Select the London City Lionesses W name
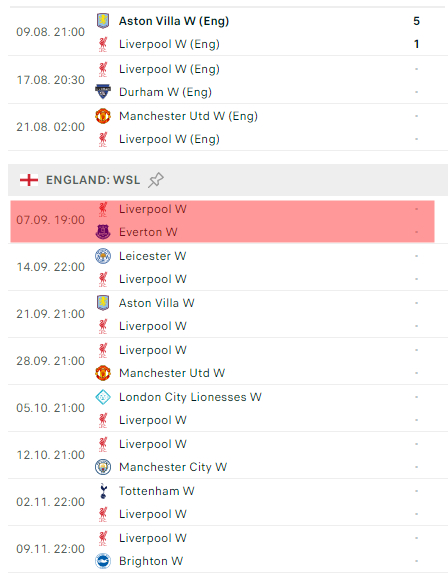448x575 pixels. [190, 397]
